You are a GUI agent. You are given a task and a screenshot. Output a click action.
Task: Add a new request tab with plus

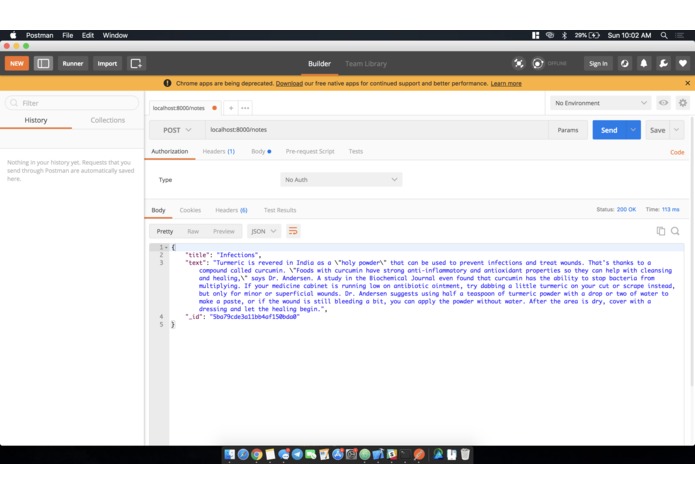coord(231,108)
